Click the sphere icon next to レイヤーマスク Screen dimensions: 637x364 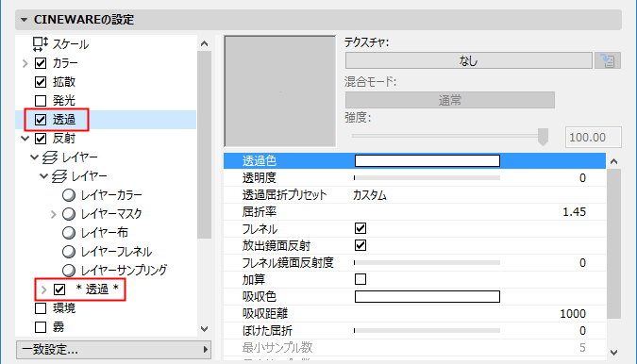[69, 214]
